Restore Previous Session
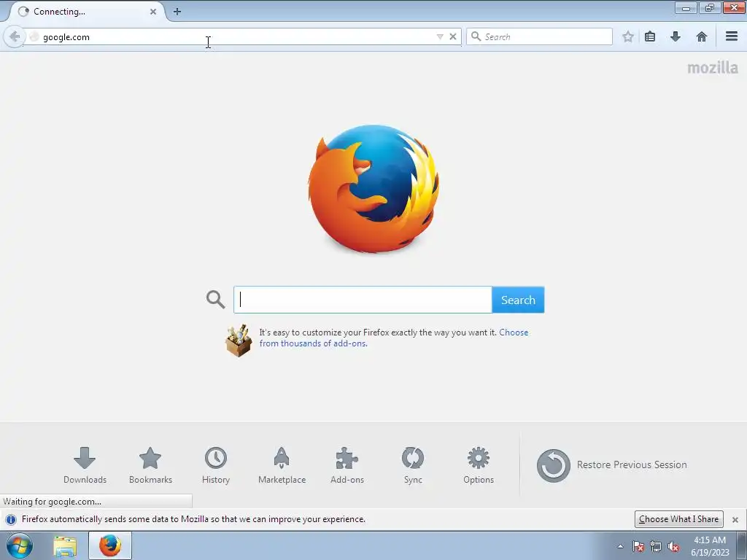The image size is (747, 560). pyautogui.click(x=612, y=465)
